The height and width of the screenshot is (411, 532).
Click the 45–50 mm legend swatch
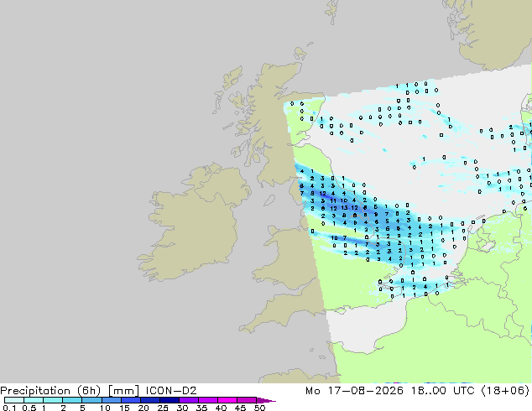point(247,400)
